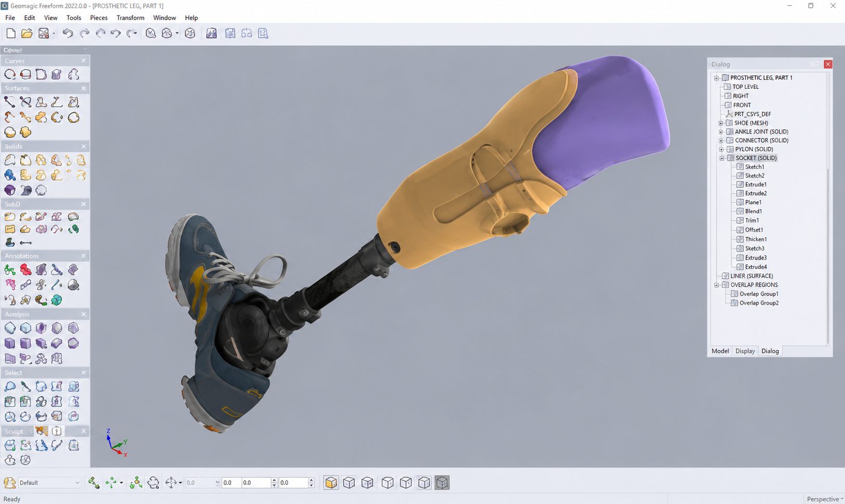Open the Default material dropdown
845x504 pixels.
[50, 483]
